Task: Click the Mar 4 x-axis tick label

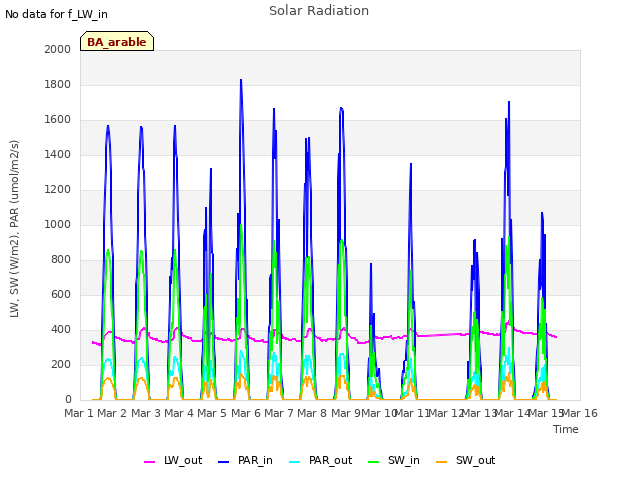Action: click(179, 413)
